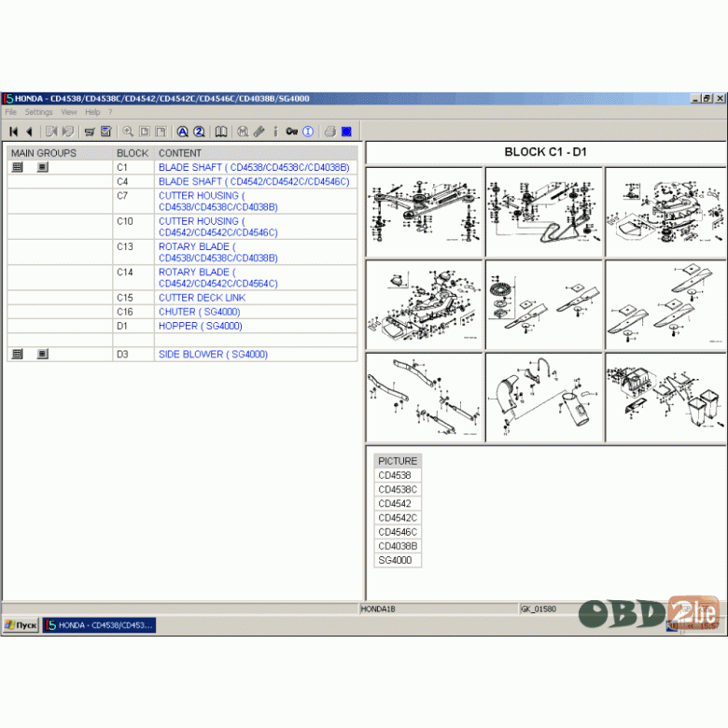This screenshot has height=728, width=728.
Task: Open chuter tube diagram thumbnail
Action: point(544,398)
